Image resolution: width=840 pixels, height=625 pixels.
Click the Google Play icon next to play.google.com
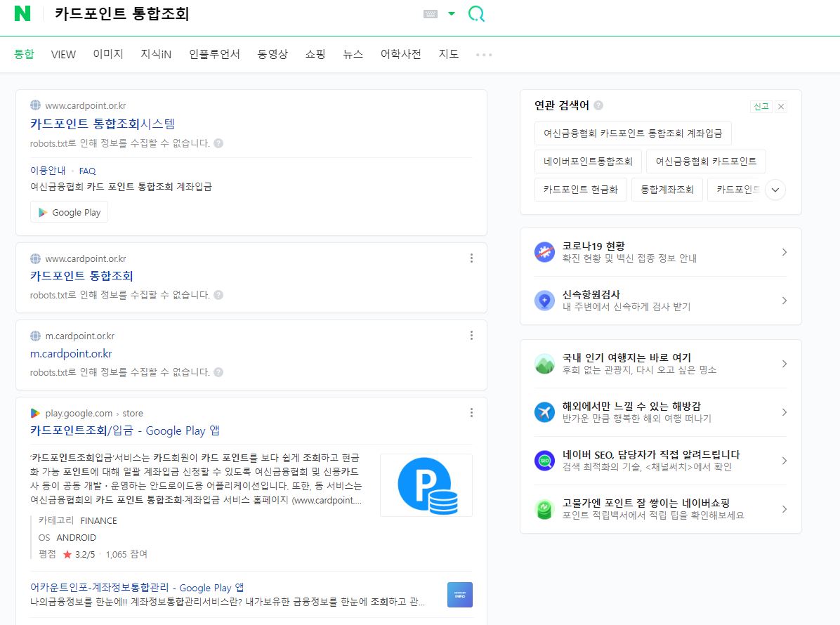35,413
